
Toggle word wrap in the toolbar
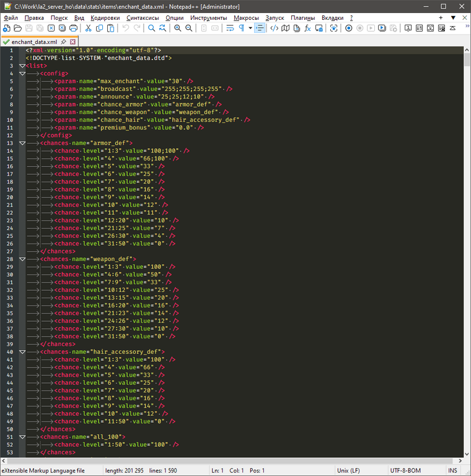(230, 29)
